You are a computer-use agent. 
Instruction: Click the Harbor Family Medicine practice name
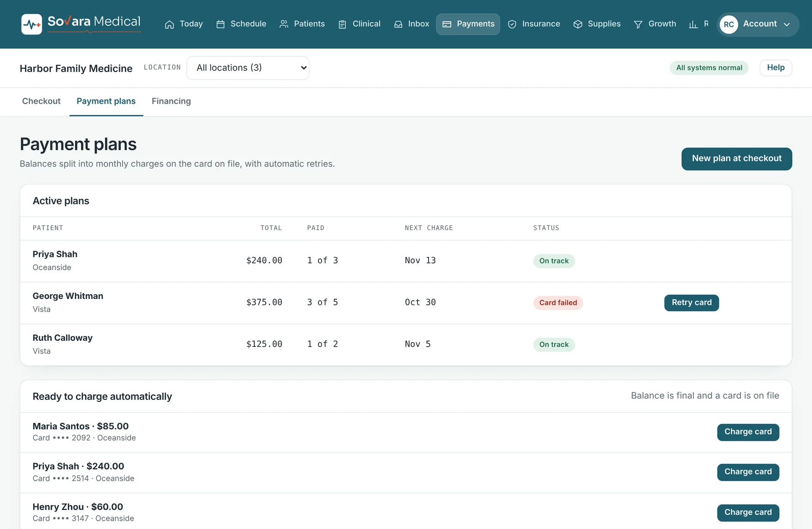[76, 68]
